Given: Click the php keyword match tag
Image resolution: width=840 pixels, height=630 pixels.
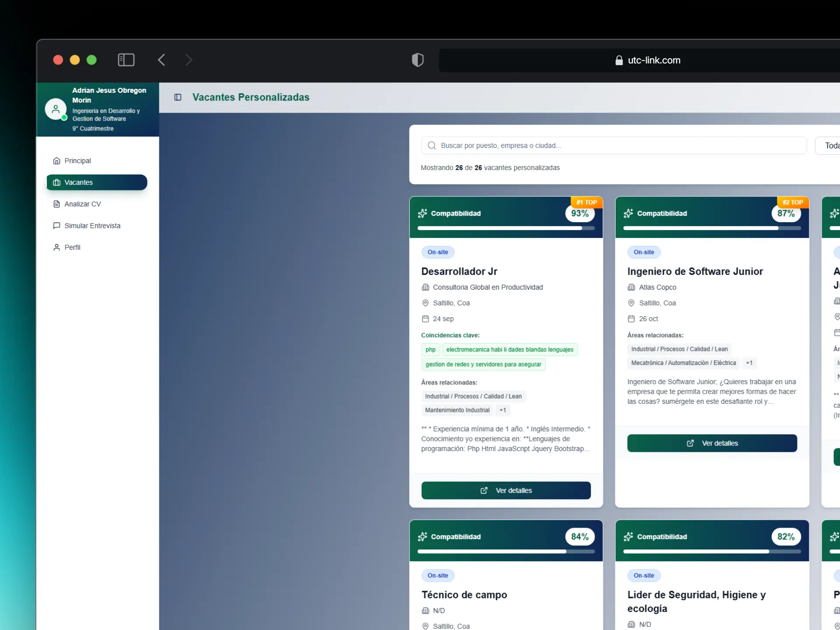Looking at the screenshot, I should [x=430, y=350].
